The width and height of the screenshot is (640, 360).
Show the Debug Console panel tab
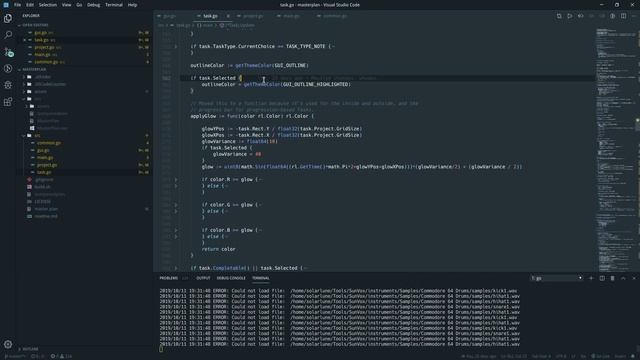click(x=231, y=278)
